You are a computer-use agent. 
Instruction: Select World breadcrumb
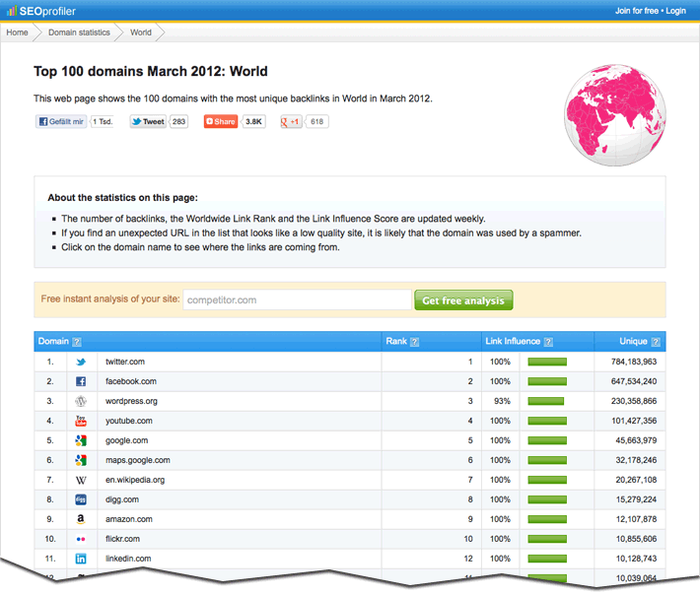pyautogui.click(x=141, y=33)
